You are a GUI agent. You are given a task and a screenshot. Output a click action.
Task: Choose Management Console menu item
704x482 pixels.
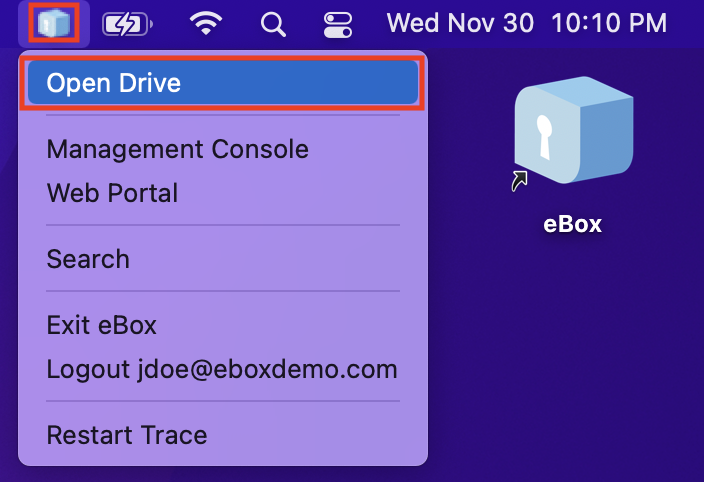click(x=177, y=149)
